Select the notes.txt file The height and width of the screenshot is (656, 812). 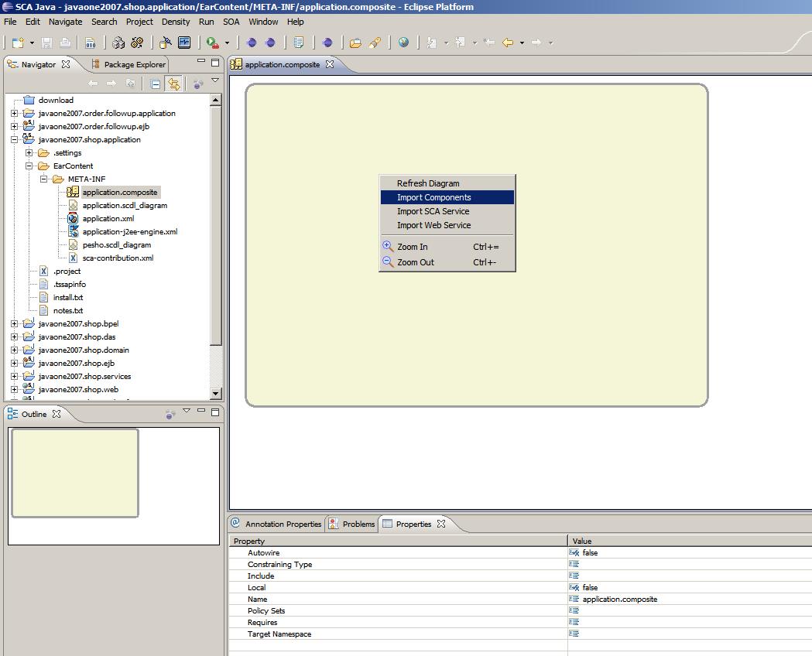pyautogui.click(x=68, y=310)
